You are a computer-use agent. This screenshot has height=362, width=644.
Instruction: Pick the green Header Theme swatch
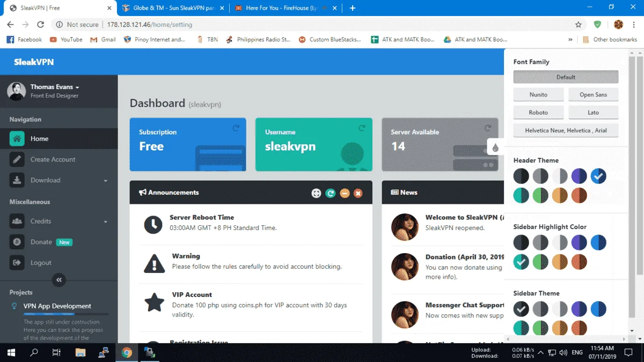(x=540, y=195)
